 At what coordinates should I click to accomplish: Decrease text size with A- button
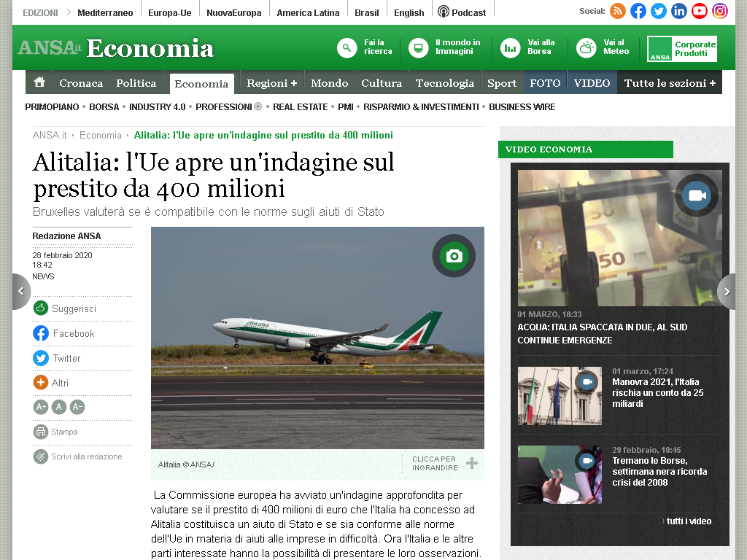[x=77, y=407]
